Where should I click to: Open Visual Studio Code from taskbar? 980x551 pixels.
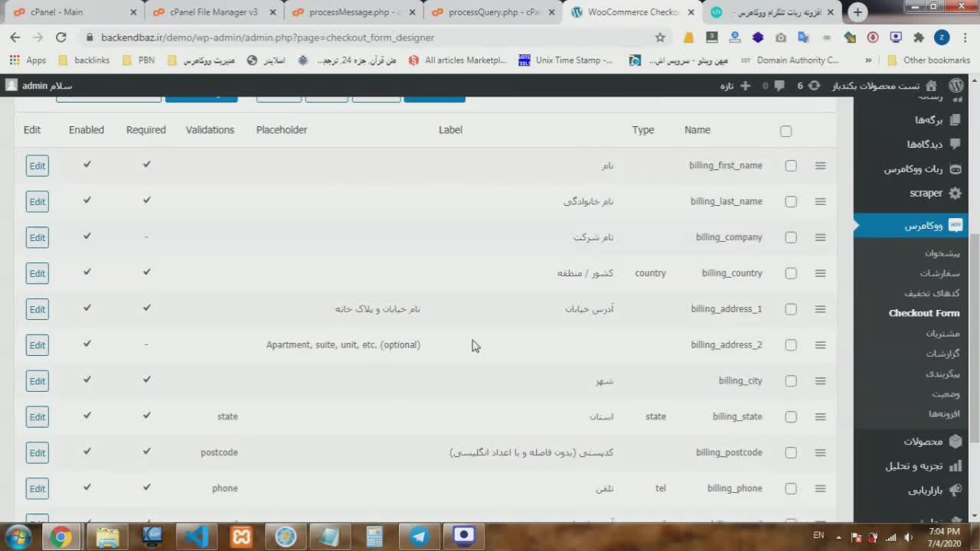tap(197, 536)
